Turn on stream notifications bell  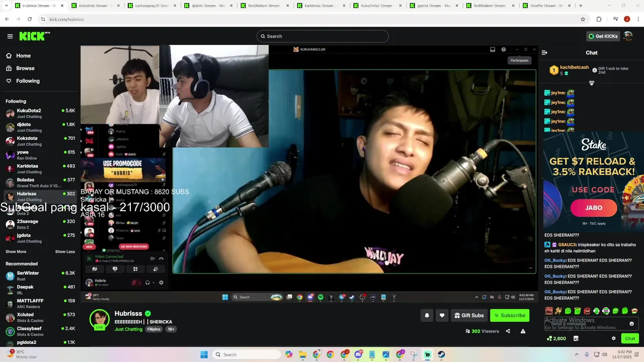[x=427, y=315]
